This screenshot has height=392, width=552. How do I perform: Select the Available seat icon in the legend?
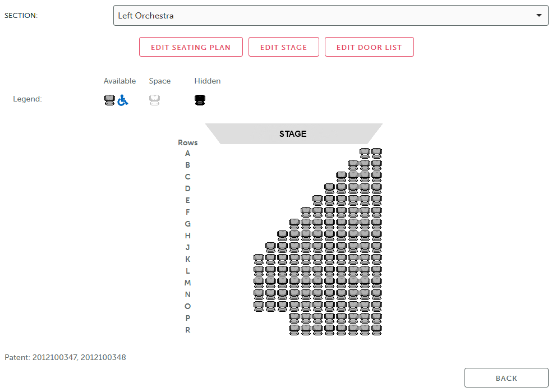[x=109, y=99]
